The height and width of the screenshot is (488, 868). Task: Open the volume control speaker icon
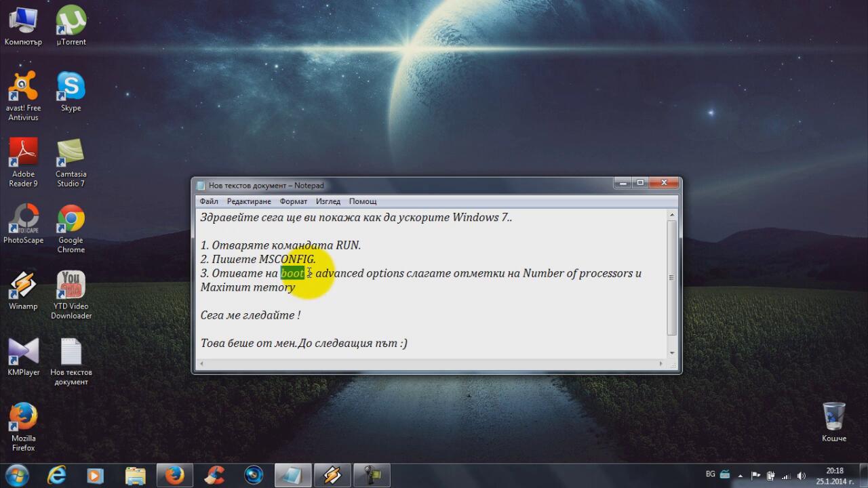pos(802,476)
